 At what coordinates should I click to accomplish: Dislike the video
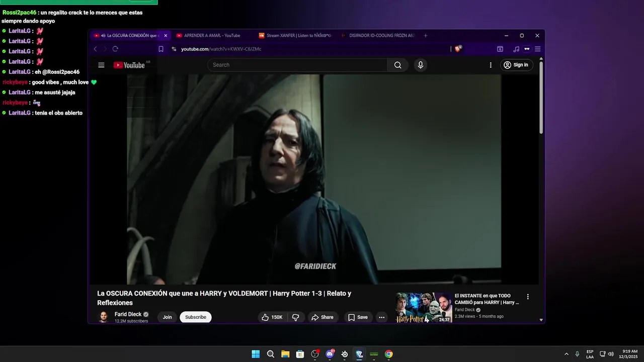pyautogui.click(x=296, y=317)
